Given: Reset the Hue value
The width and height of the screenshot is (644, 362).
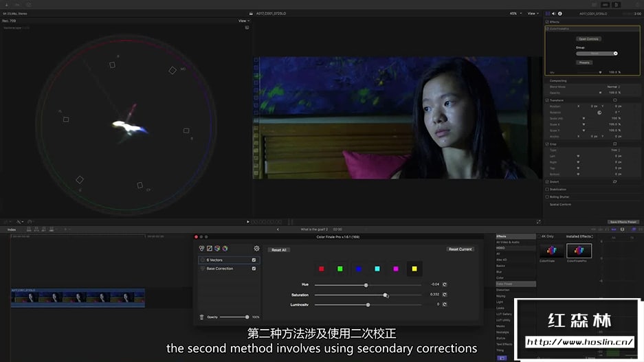Looking at the screenshot, I should (x=445, y=284).
